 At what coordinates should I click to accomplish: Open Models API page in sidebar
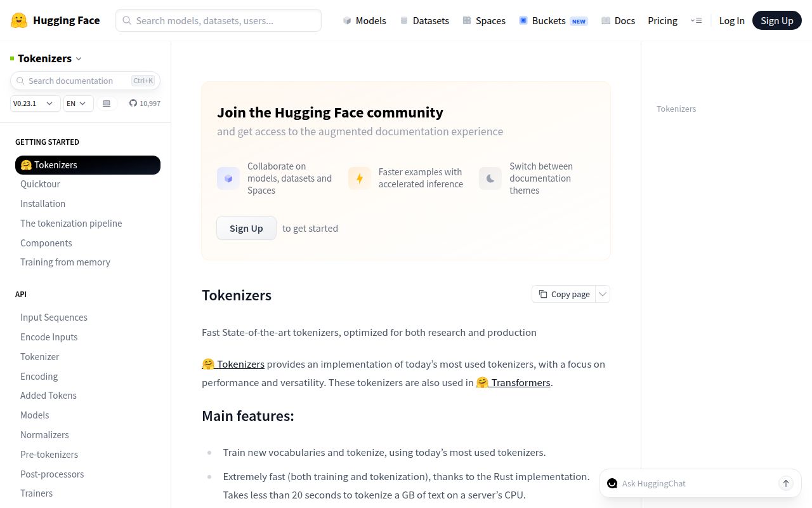click(x=35, y=415)
